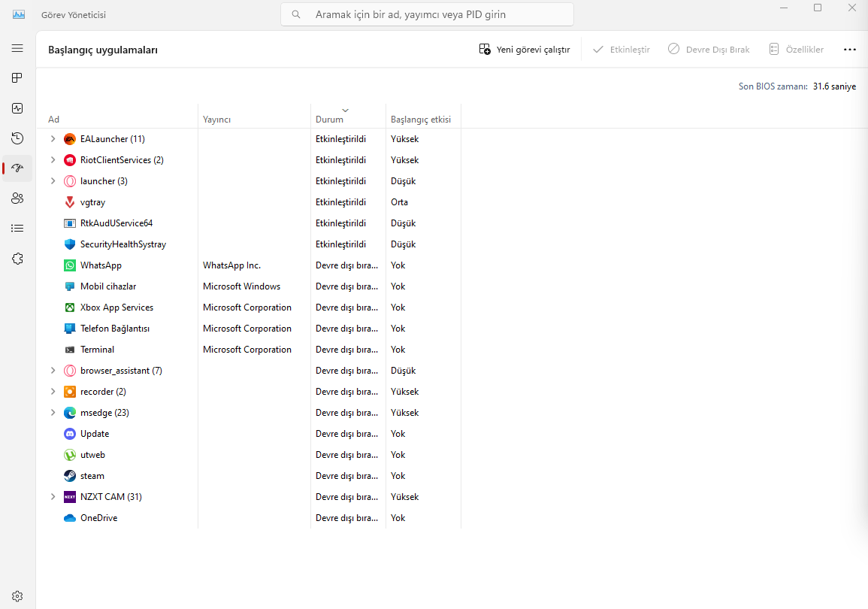This screenshot has height=609, width=868.
Task: Open Task Manager settings gear
Action: click(x=17, y=596)
